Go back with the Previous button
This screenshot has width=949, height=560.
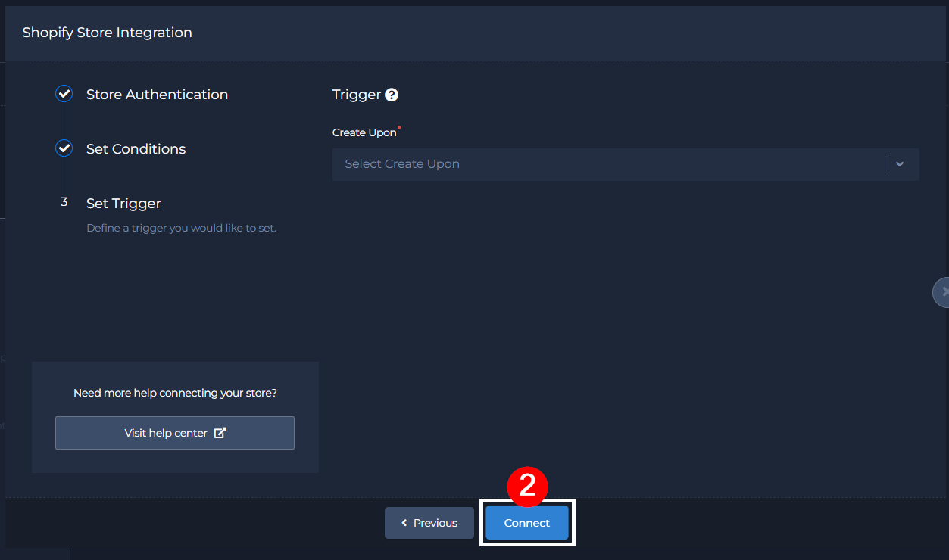429,523
